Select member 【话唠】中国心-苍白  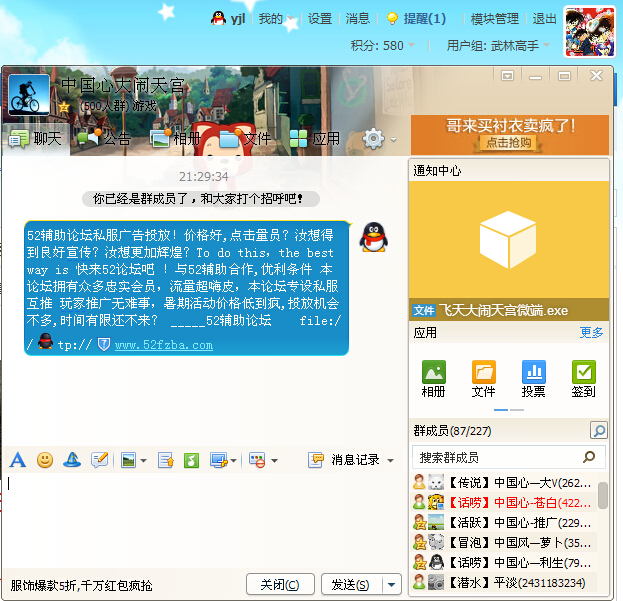503,502
